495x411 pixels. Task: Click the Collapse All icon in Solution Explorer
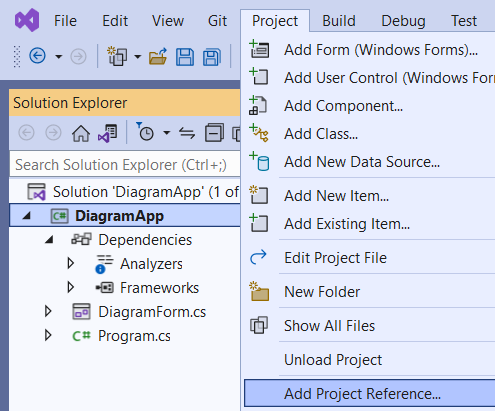pyautogui.click(x=214, y=133)
